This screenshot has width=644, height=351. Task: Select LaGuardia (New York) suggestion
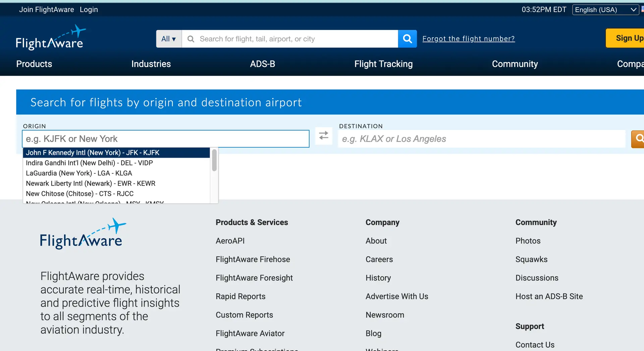(x=116, y=173)
